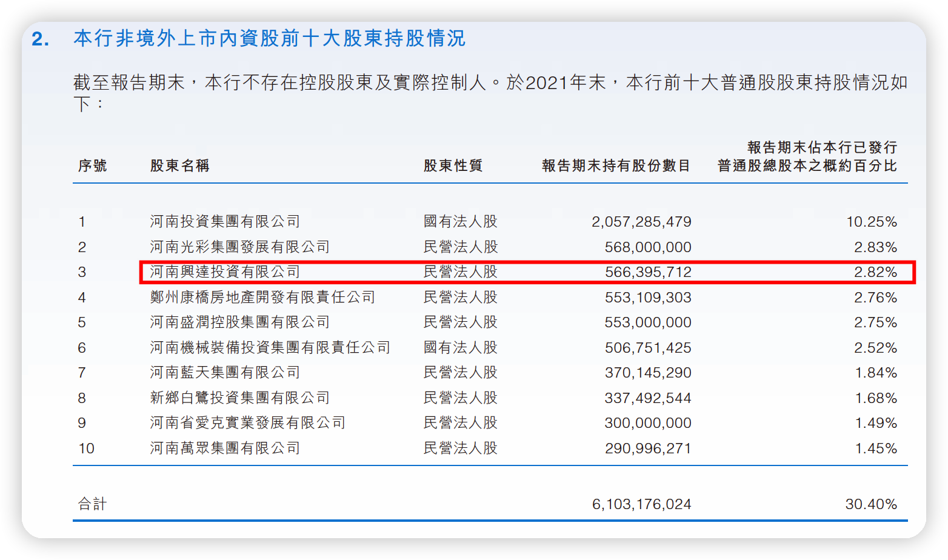The height and width of the screenshot is (560, 948).
Task: Click percentage 1.84%
Action: pos(876,373)
